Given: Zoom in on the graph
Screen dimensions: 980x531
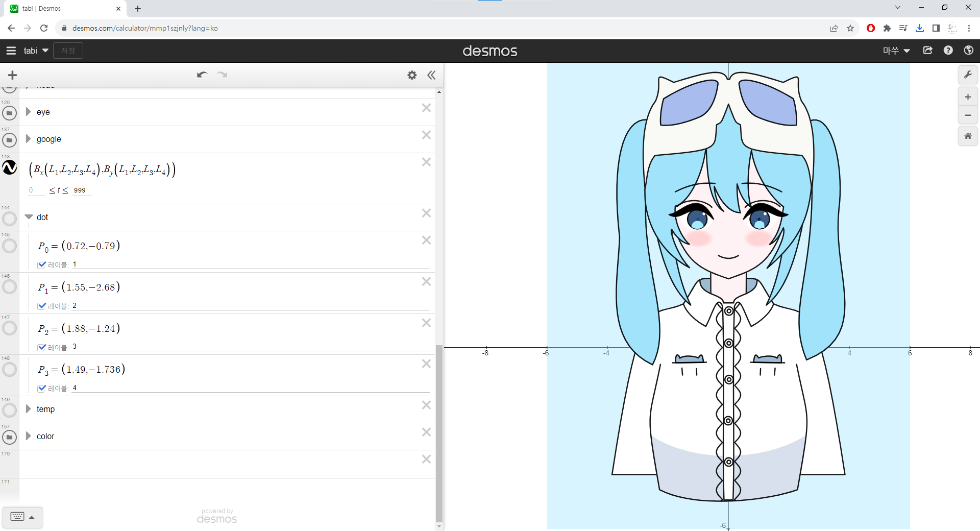Looking at the screenshot, I should tap(967, 97).
